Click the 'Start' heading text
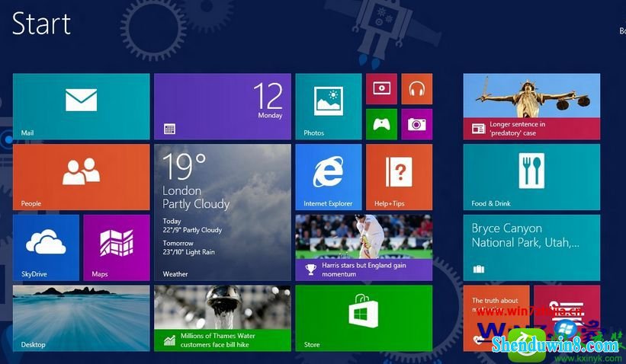This screenshot has width=626, height=364. [41, 24]
